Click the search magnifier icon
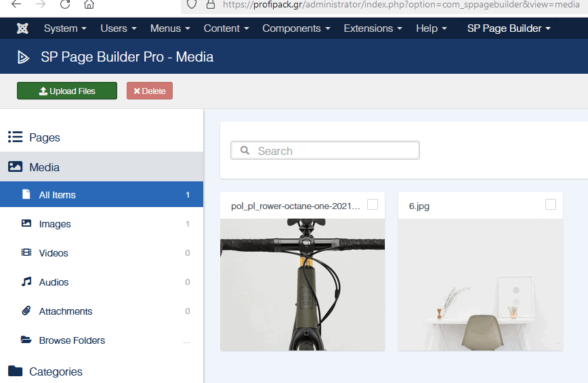The image size is (588, 383). pyautogui.click(x=245, y=150)
